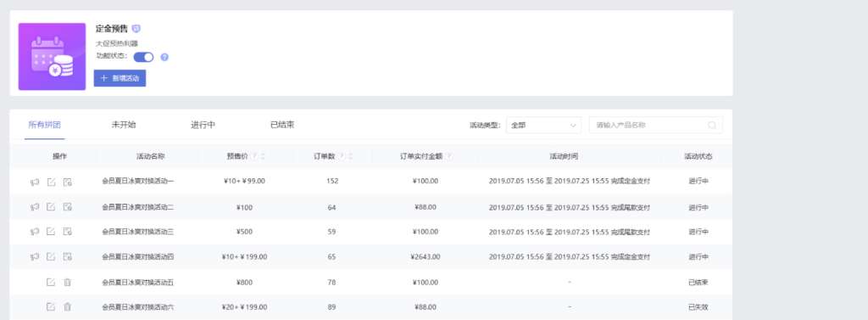The height and width of the screenshot is (320, 868).
Task: Click the 活动状态 column header
Action: (698, 156)
